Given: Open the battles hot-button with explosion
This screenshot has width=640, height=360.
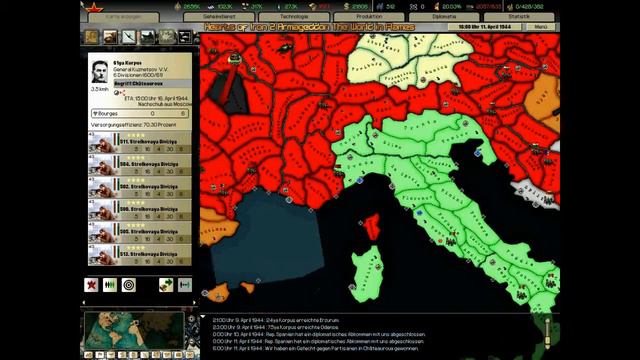Looking at the screenshot, I should [167, 37].
